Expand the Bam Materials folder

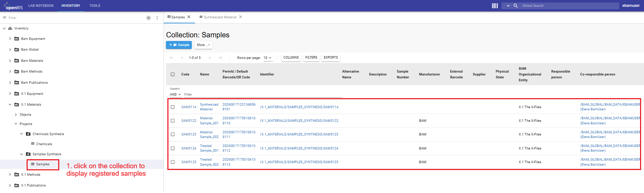pos(10,61)
